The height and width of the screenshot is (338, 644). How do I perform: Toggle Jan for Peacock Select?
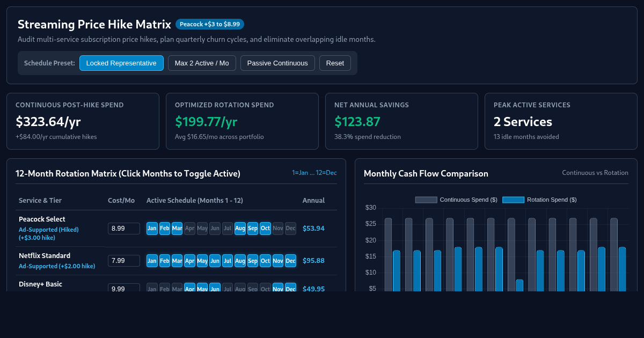[152, 229]
